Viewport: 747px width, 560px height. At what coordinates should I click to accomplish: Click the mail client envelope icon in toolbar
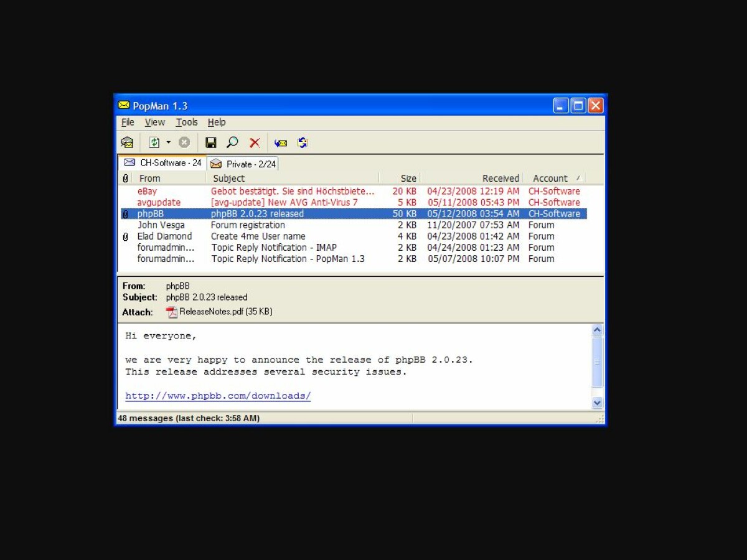127,142
